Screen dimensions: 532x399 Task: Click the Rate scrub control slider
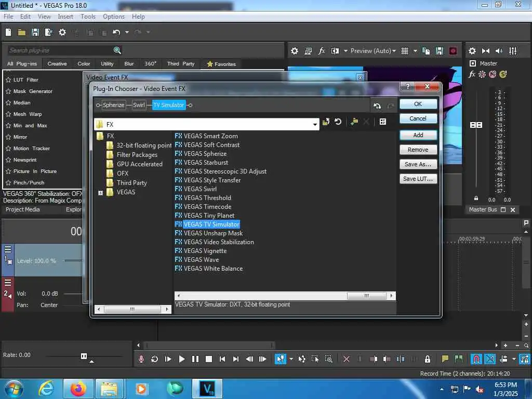pyautogui.click(x=84, y=356)
